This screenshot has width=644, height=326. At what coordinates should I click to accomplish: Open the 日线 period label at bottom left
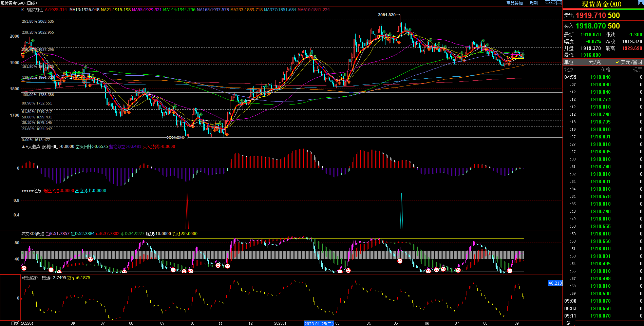click(15, 323)
